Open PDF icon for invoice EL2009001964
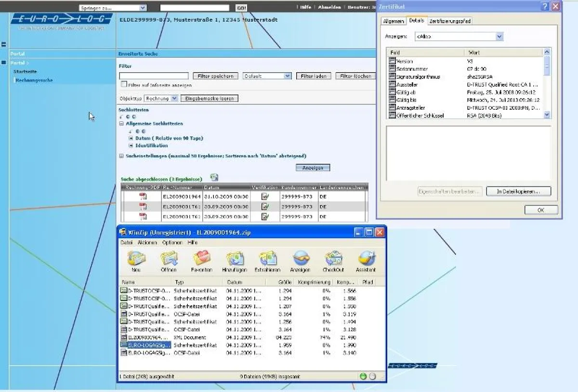This screenshot has width=578, height=392. pos(143,196)
